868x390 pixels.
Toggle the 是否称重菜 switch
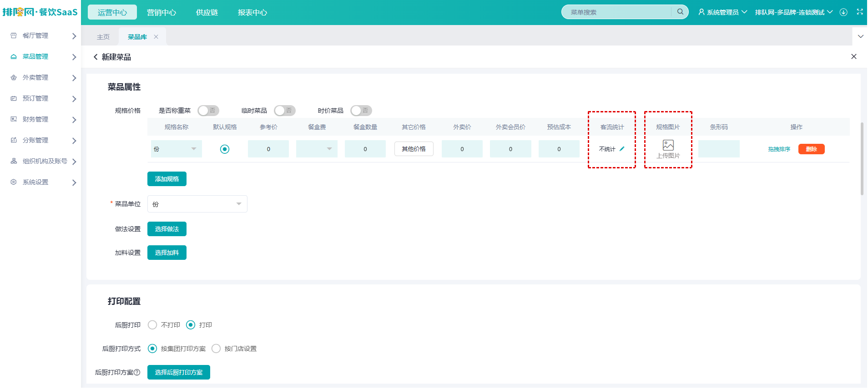tap(208, 111)
